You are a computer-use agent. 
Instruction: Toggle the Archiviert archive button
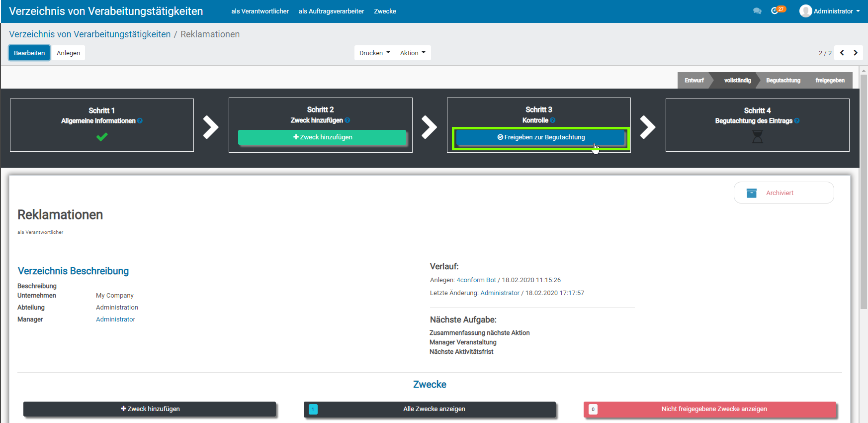coord(783,193)
